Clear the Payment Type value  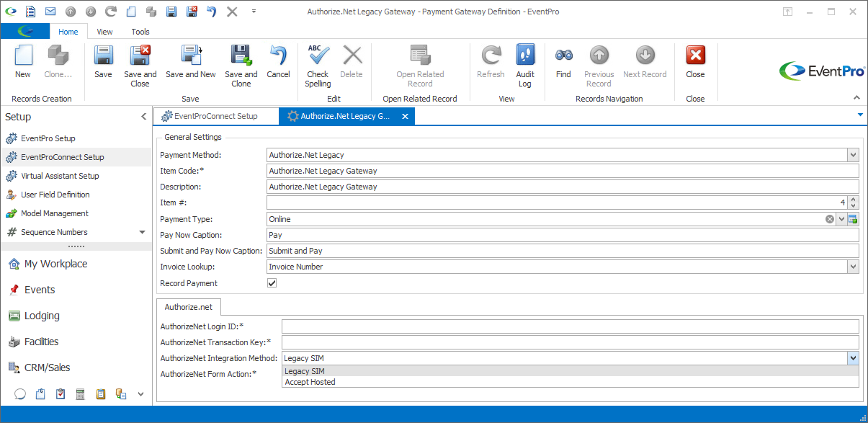coord(830,219)
